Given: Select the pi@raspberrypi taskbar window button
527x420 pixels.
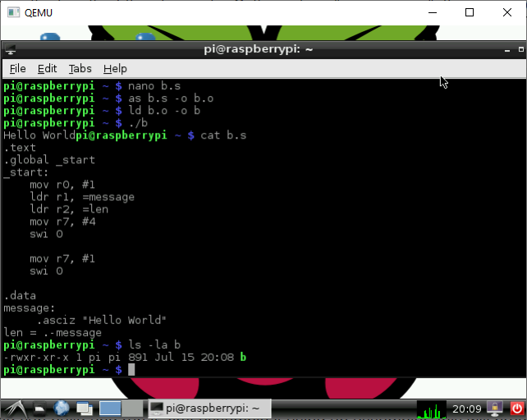Looking at the screenshot, I should coord(205,408).
